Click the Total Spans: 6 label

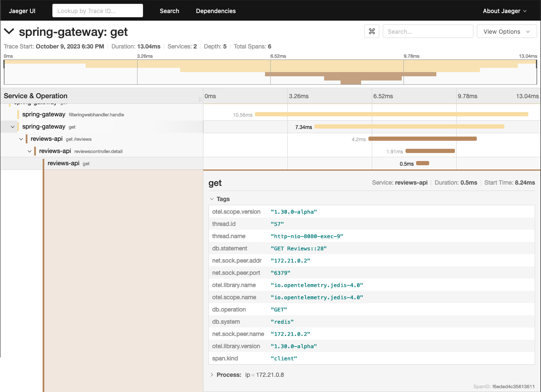[x=252, y=46]
